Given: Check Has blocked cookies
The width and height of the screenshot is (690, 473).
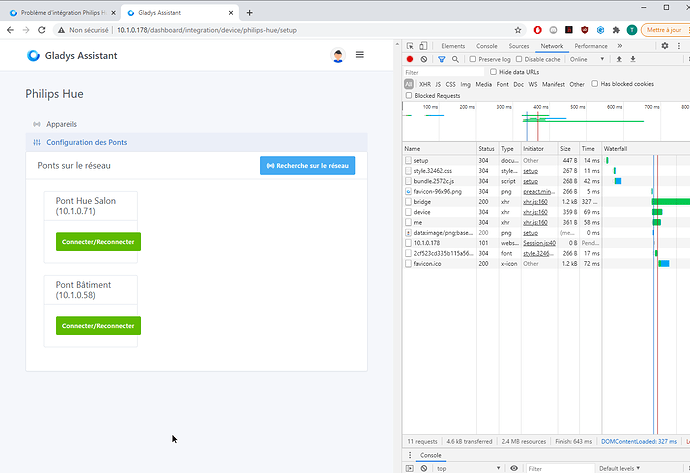Looking at the screenshot, I should [595, 84].
